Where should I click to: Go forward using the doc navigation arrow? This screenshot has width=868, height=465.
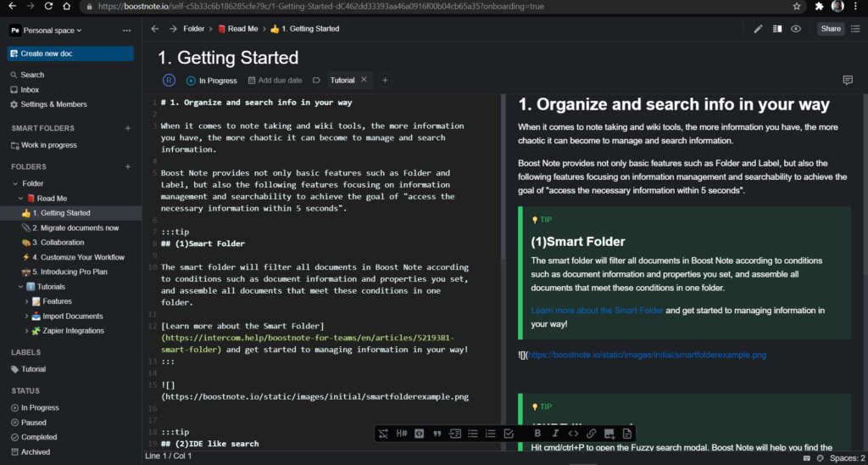173,29
